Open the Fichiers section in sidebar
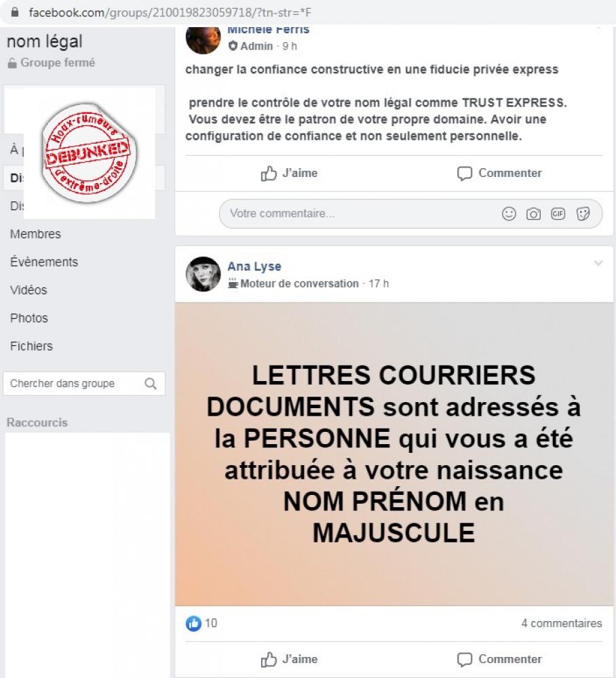Viewport: 616px width, 678px height. pyautogui.click(x=32, y=346)
